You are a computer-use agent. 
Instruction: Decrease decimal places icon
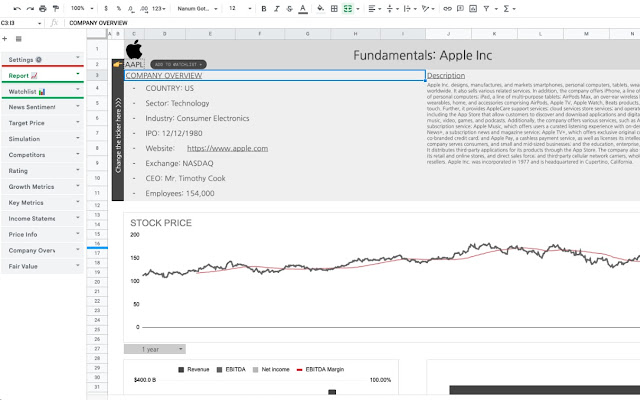131,9
